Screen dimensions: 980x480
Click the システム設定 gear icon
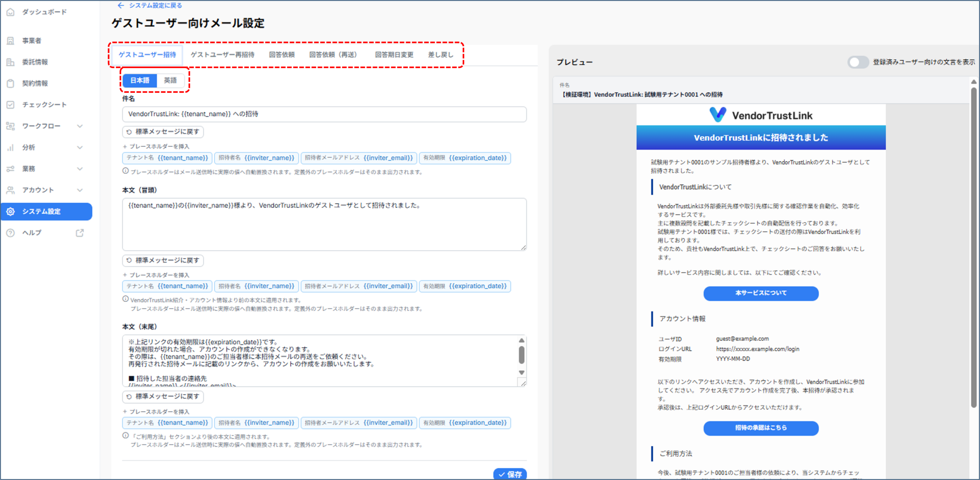click(11, 211)
